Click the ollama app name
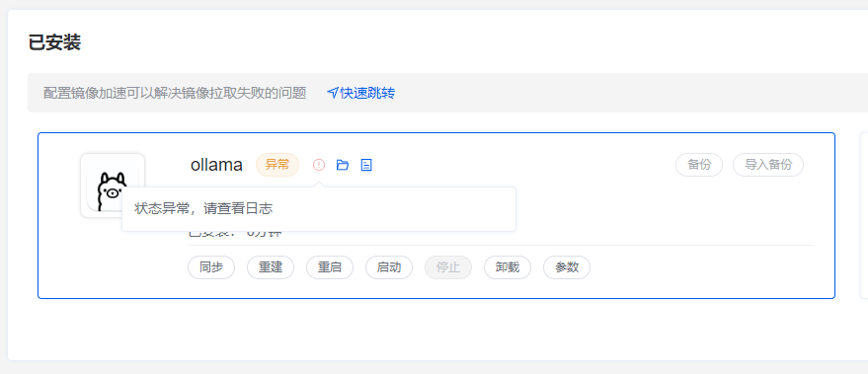This screenshot has width=868, height=374. point(216,165)
